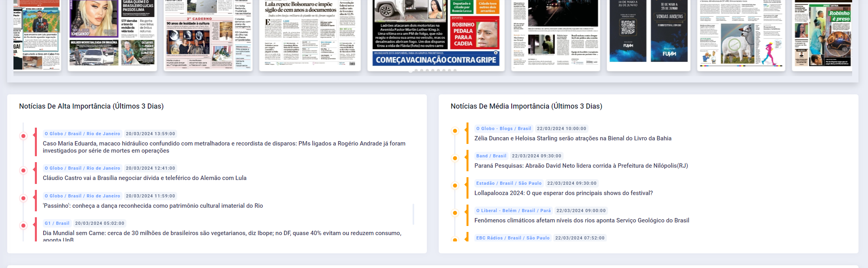Click red timeline marker for Caso Maria Eduarda news
The image size is (868, 268).
click(23, 136)
